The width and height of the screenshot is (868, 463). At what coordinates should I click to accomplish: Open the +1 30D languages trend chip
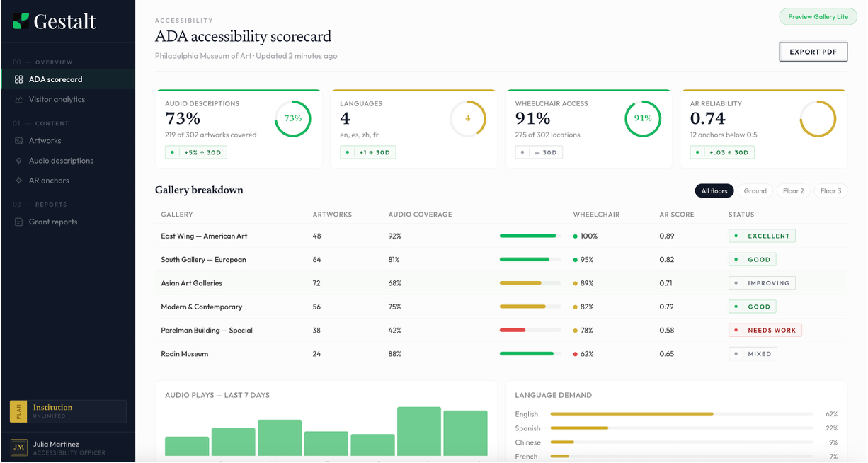(367, 152)
